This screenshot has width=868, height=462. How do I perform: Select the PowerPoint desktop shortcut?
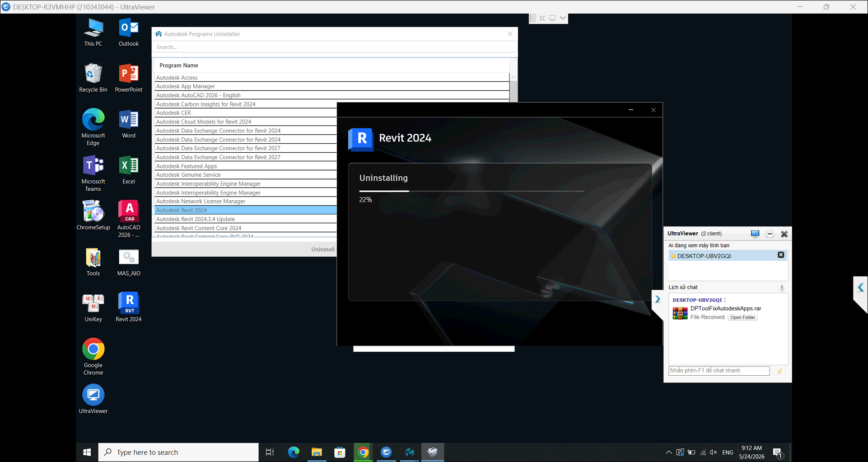129,78
